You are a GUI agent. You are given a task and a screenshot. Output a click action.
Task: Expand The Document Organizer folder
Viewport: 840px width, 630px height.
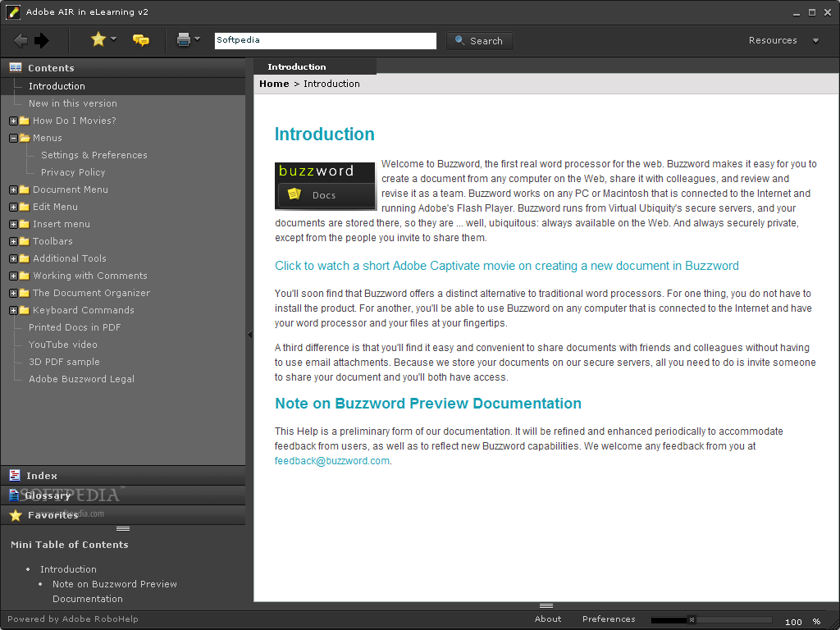pyautogui.click(x=13, y=293)
